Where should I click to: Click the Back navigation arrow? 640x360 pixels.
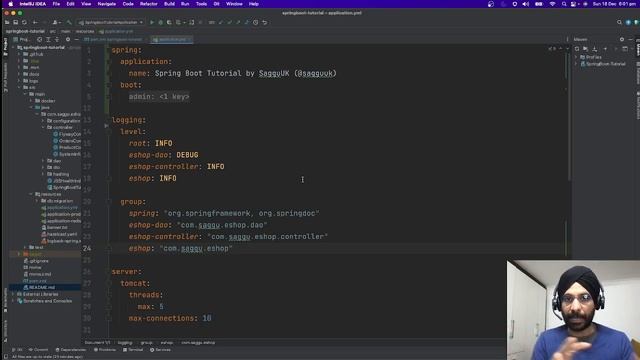tap(35, 22)
